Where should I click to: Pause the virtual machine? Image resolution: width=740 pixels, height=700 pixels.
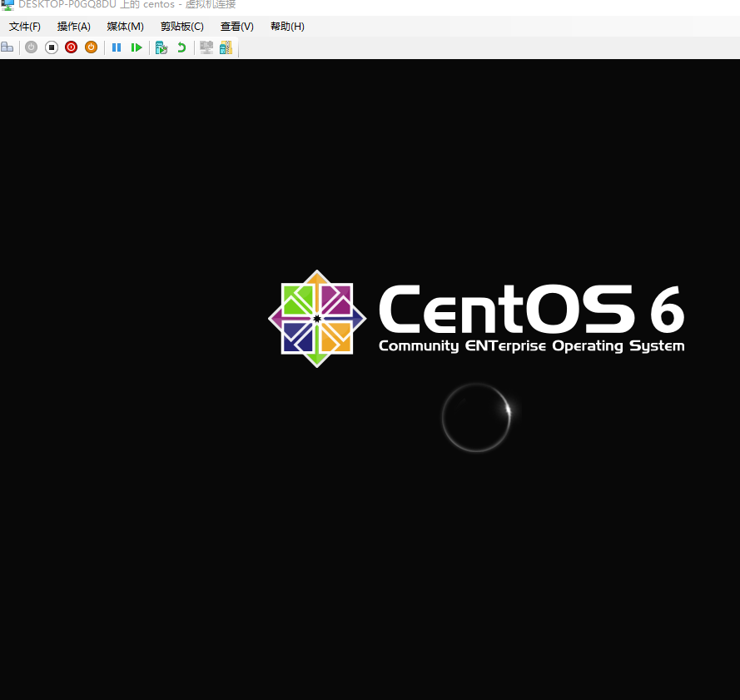tap(117, 47)
